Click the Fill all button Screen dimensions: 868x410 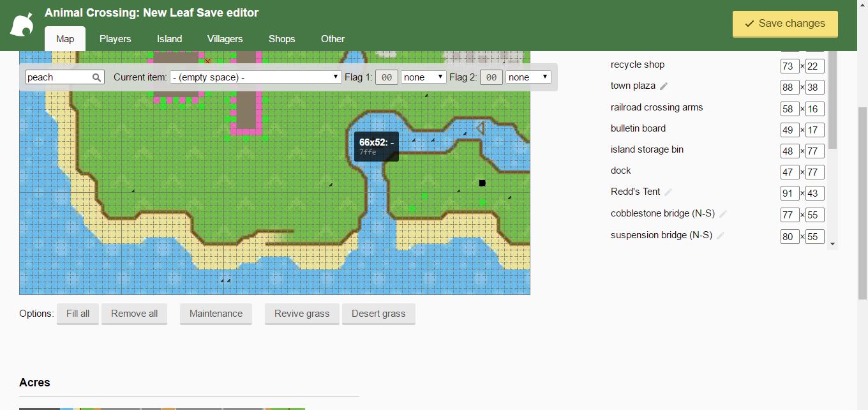coord(78,314)
